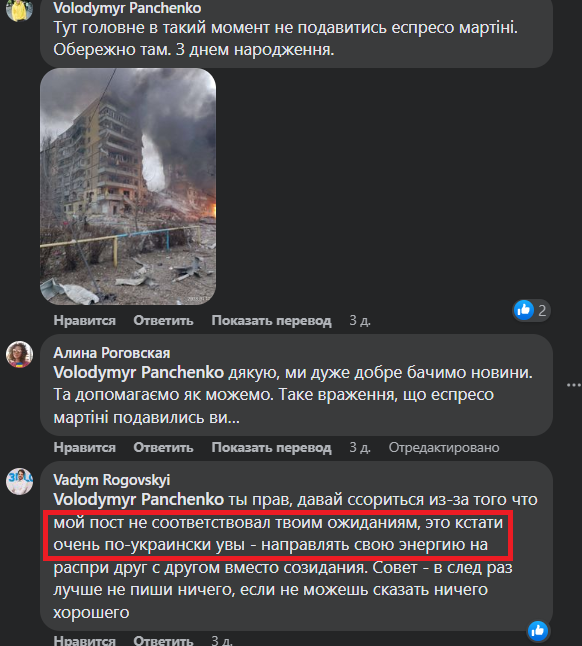
Task: Like Алина Роговская's comment via Нравится
Action: [84, 447]
